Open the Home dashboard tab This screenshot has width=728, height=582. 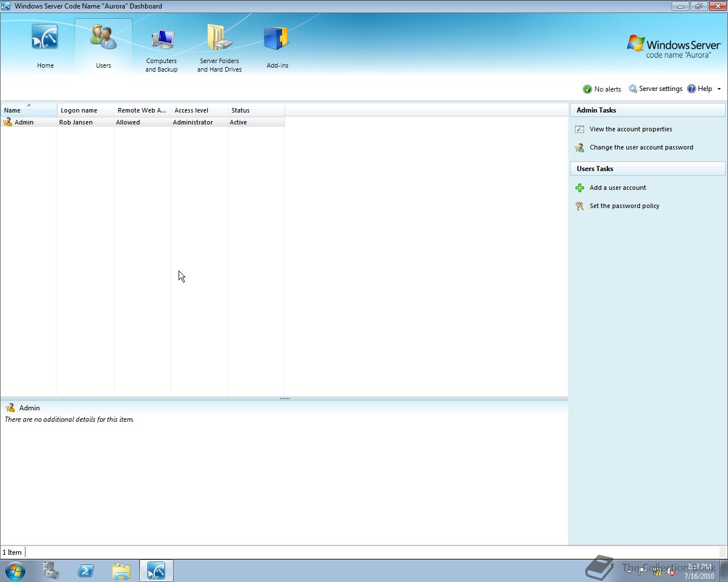pyautogui.click(x=45, y=47)
